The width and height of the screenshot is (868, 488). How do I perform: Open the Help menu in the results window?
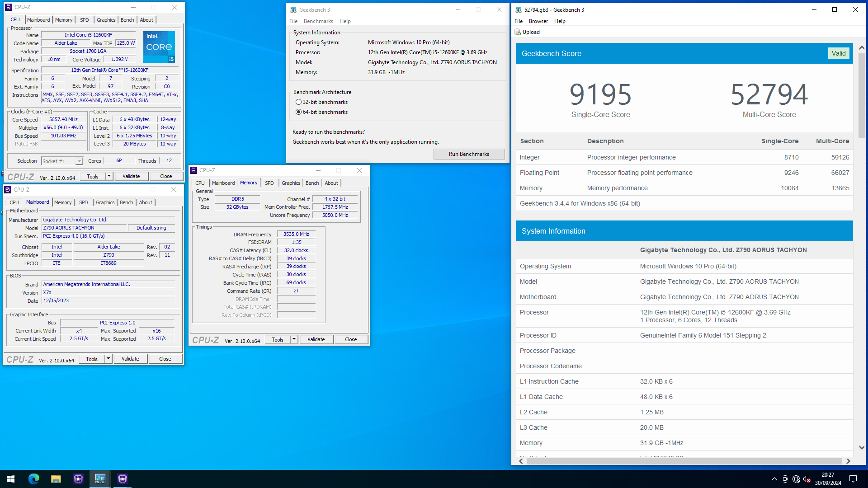(x=560, y=21)
